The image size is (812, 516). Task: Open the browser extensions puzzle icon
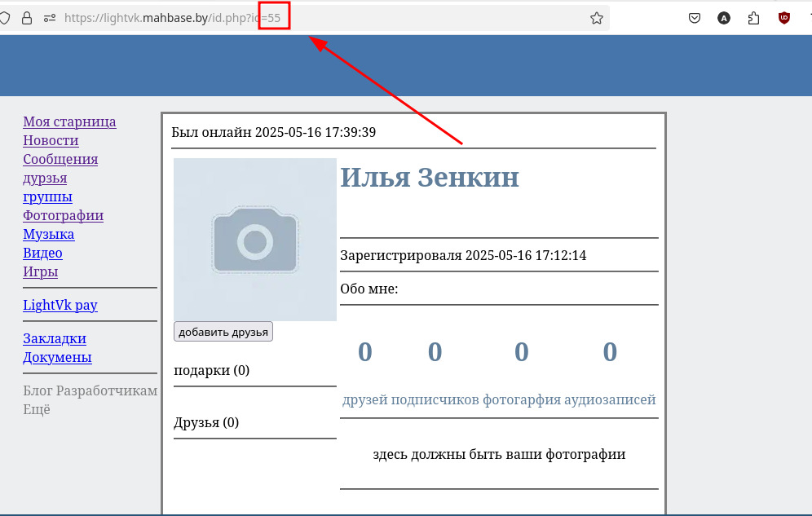pyautogui.click(x=753, y=18)
